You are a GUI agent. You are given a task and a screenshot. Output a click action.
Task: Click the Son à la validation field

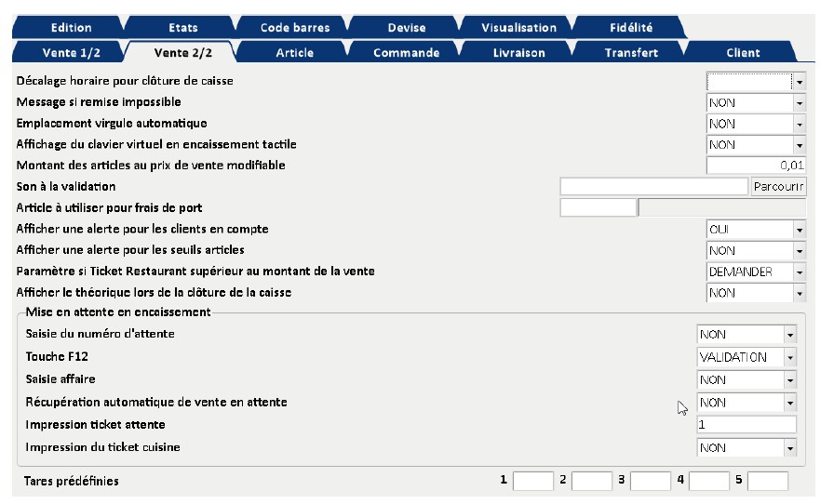tap(653, 187)
